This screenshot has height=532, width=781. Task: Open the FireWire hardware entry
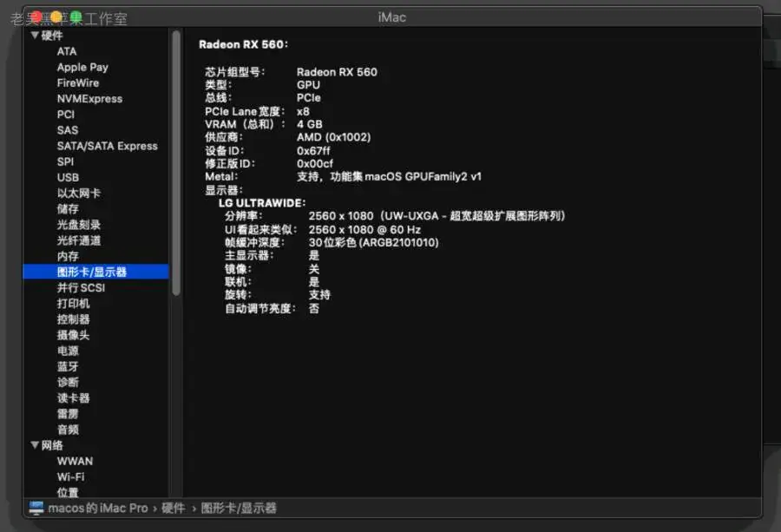pyautogui.click(x=78, y=82)
